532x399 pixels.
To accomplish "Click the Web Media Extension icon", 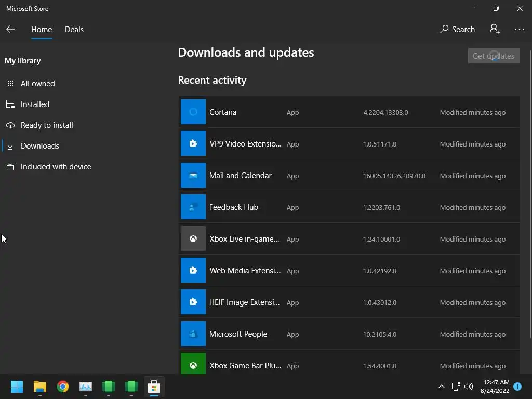I will [x=193, y=270].
